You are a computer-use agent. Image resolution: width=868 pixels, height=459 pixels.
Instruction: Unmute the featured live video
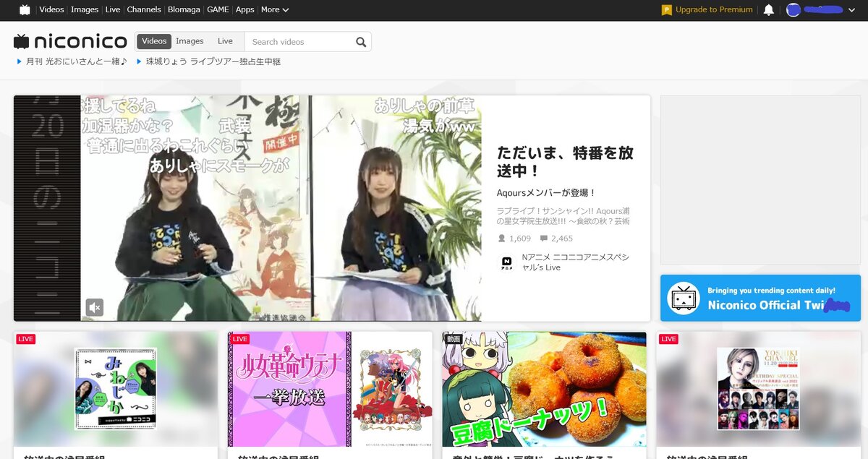tap(95, 307)
